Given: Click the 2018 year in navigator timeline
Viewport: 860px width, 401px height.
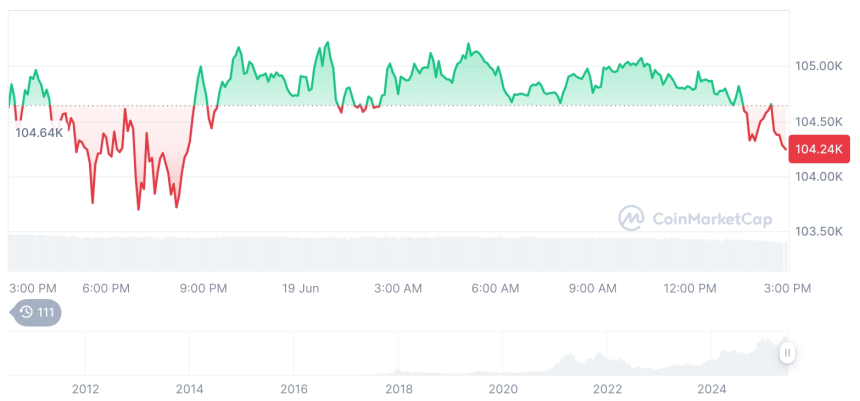Looking at the screenshot, I should click(x=398, y=388).
